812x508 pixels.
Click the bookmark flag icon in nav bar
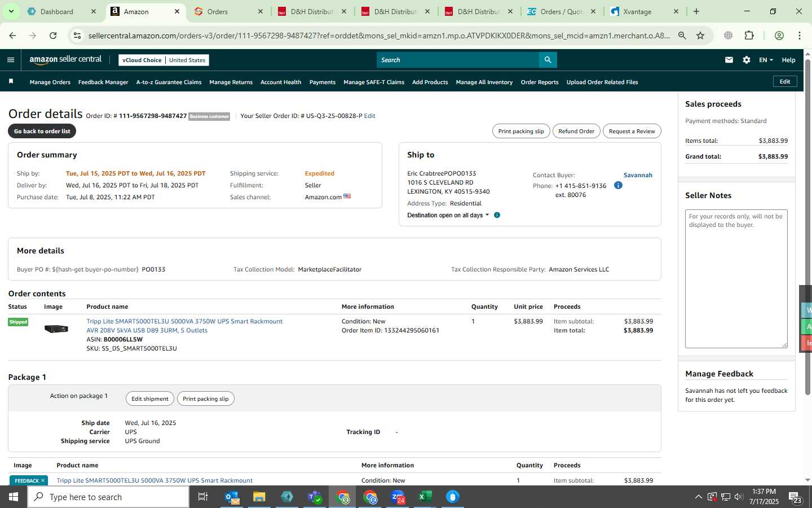11,82
